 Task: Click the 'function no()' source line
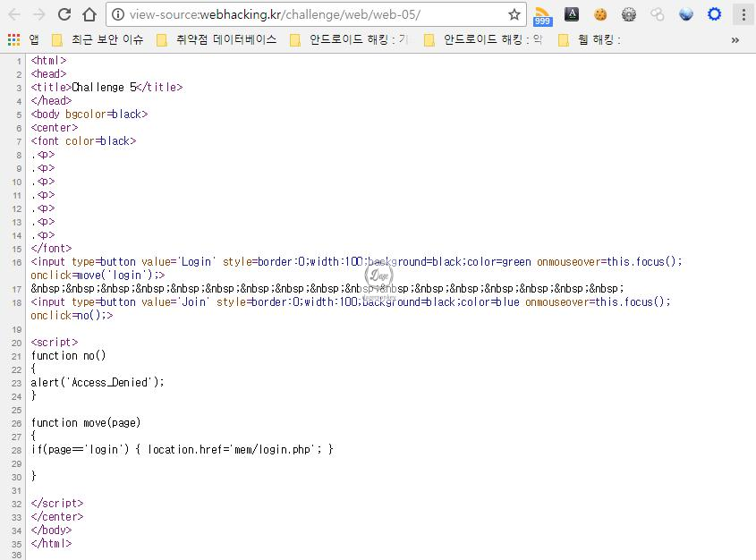point(68,356)
